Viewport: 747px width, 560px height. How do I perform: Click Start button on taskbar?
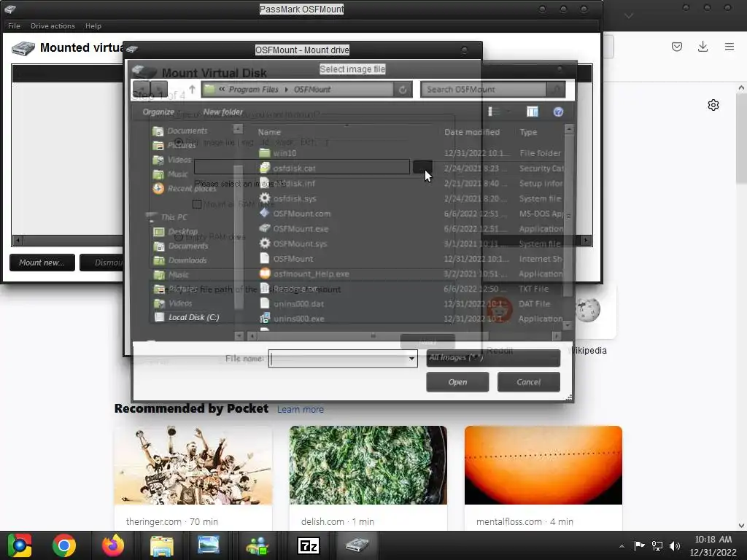[x=19, y=545]
